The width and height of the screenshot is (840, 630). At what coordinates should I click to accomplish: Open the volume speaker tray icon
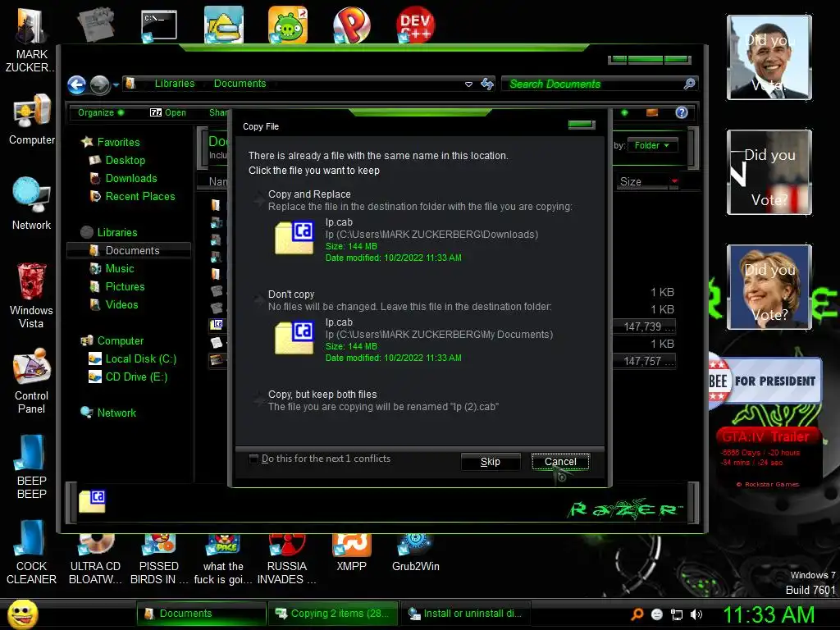click(696, 614)
